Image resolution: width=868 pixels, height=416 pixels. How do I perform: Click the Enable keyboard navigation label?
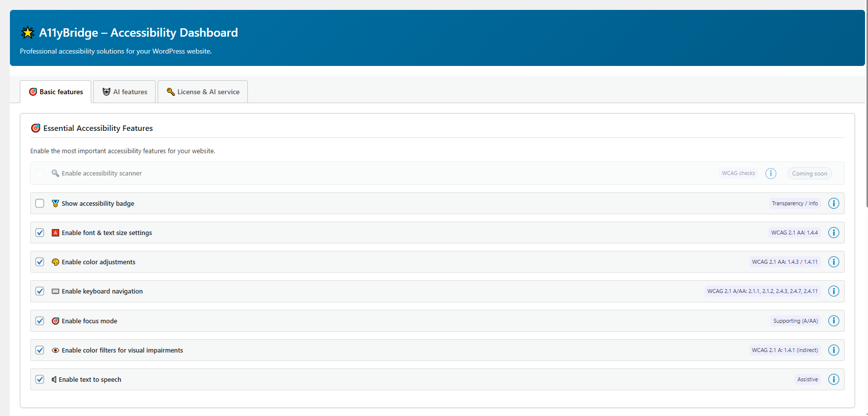click(x=102, y=291)
